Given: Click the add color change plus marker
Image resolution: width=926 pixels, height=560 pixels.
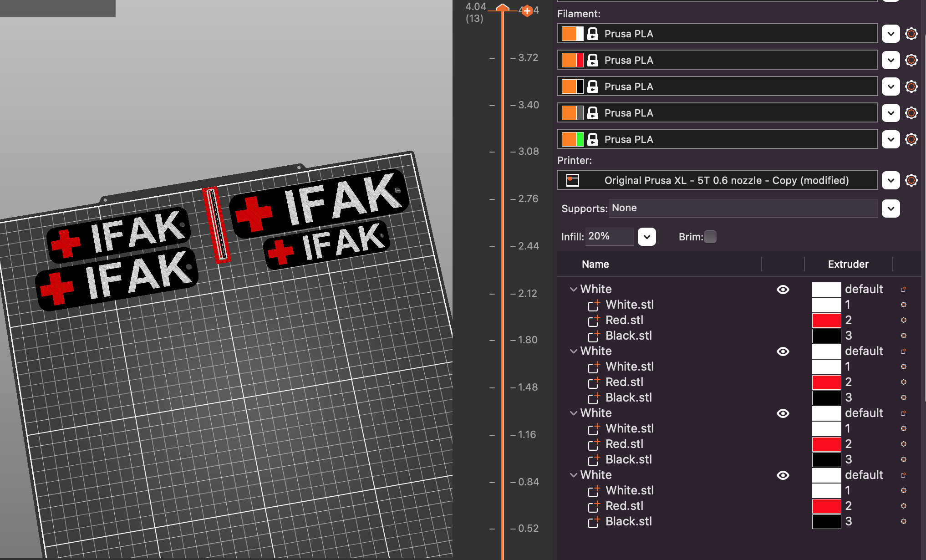Looking at the screenshot, I should click(527, 10).
